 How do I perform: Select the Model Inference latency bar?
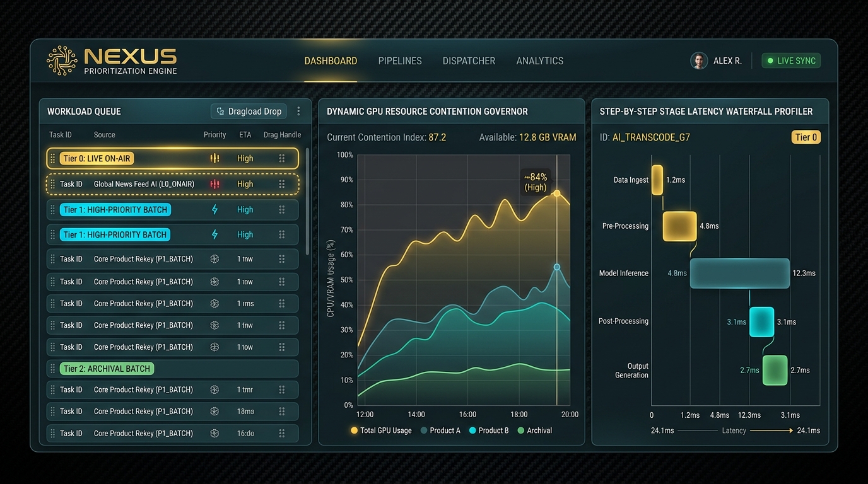pyautogui.click(x=739, y=273)
